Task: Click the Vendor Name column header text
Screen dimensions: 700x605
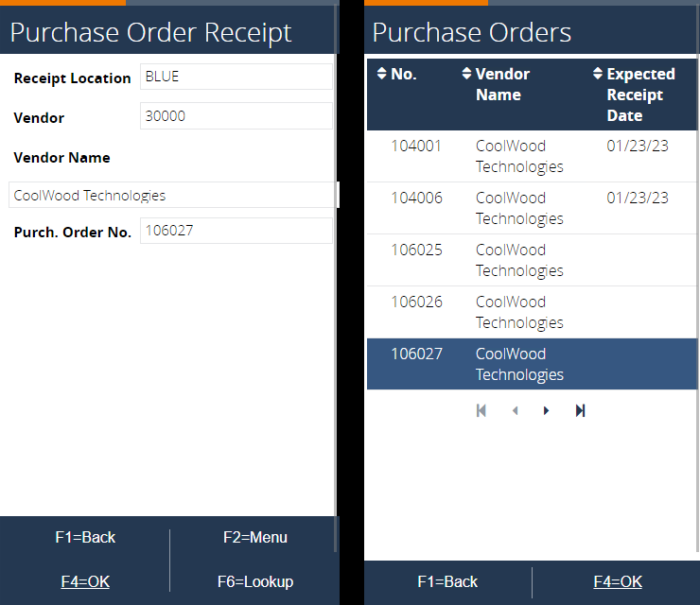Action: 502,84
